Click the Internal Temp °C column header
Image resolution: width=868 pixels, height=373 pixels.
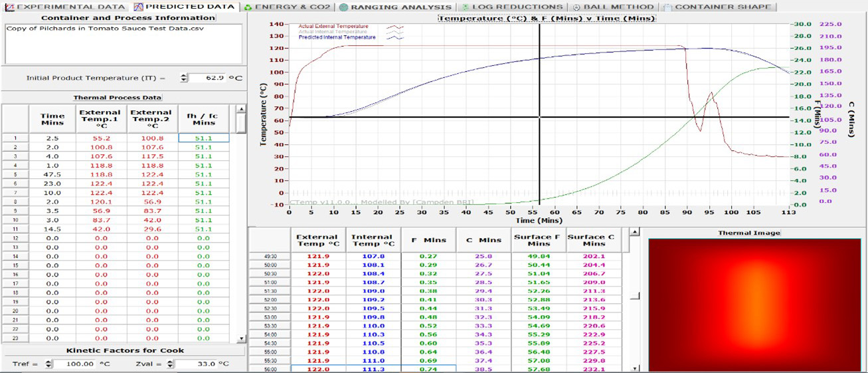tap(374, 239)
